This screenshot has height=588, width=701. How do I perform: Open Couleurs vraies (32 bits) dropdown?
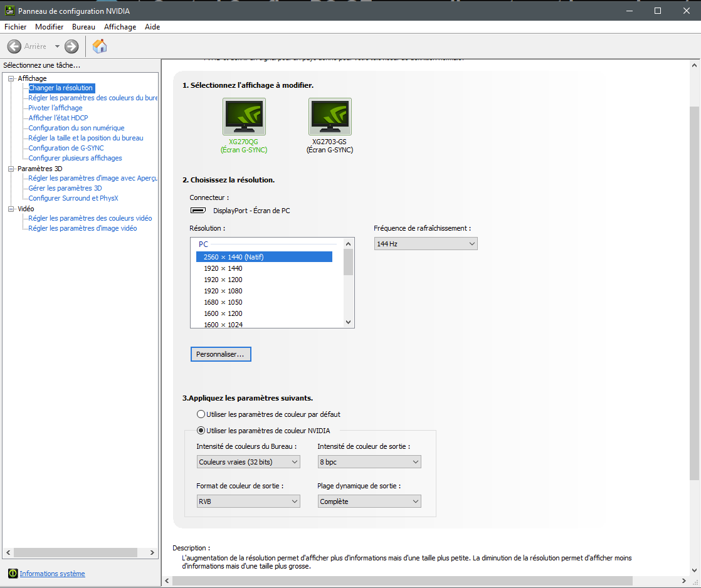point(248,461)
